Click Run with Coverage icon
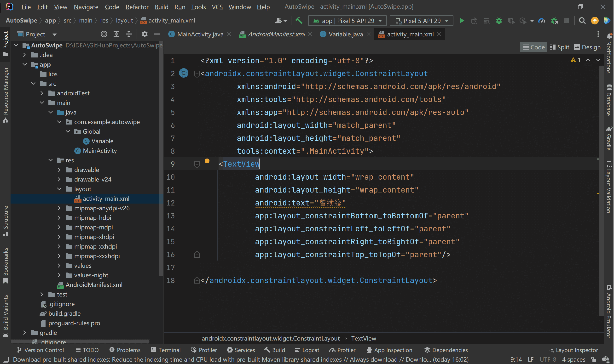 (x=511, y=21)
